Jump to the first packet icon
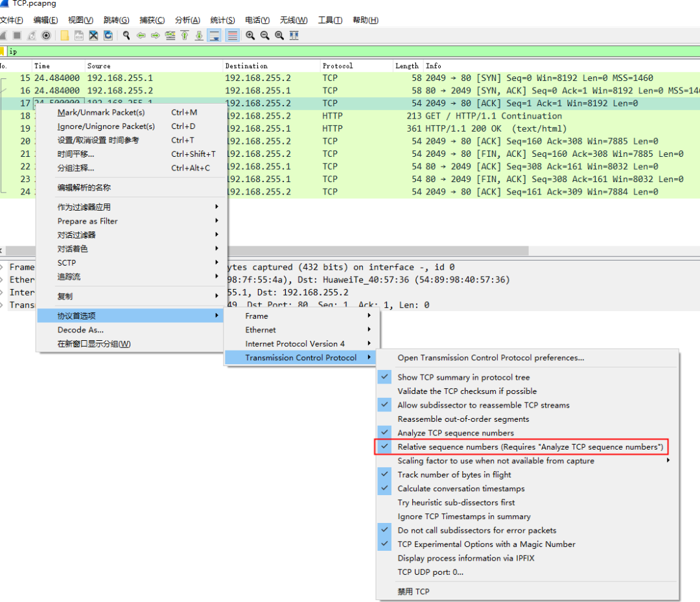The width and height of the screenshot is (700, 602). point(184,35)
